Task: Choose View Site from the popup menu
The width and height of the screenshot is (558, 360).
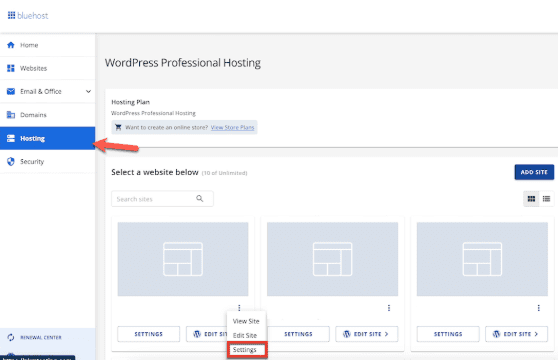Action: 246,321
